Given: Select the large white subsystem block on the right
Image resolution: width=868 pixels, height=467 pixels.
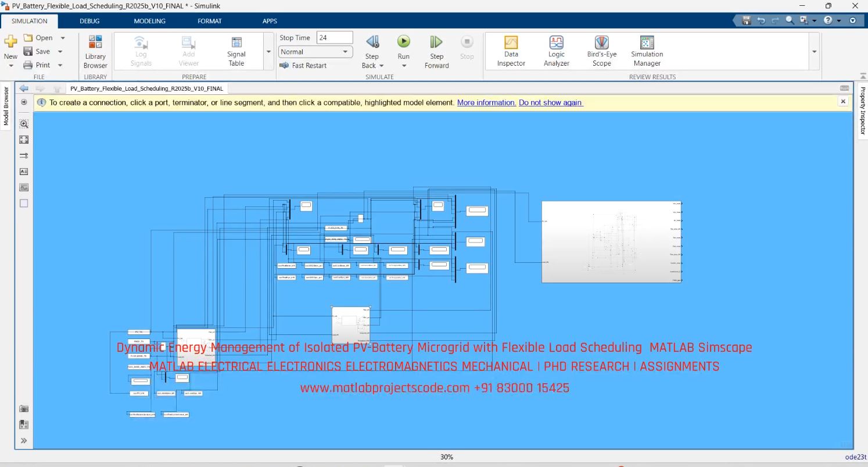Looking at the screenshot, I should [611, 242].
